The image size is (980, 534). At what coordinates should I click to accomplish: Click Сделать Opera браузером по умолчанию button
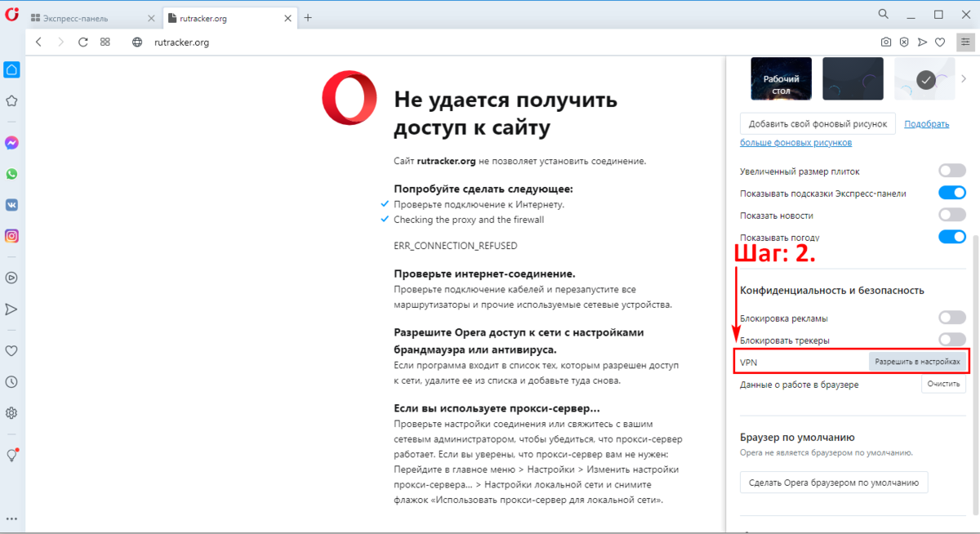834,483
